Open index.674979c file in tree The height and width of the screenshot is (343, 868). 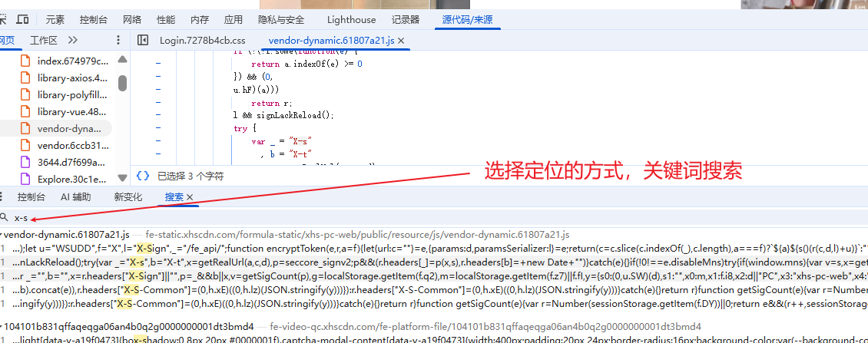[73, 61]
